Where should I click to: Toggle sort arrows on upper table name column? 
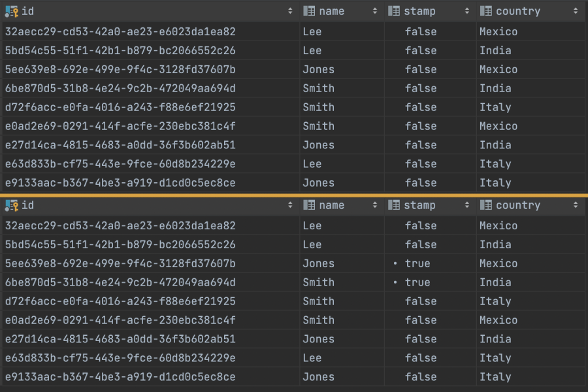point(375,11)
